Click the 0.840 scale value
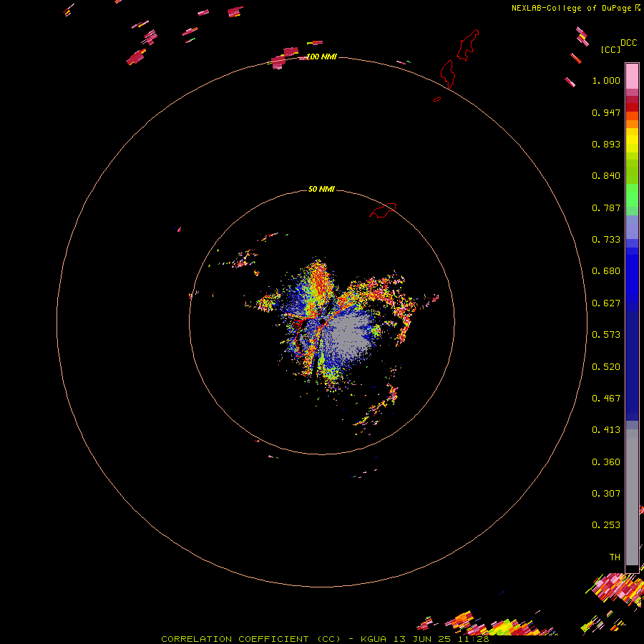This screenshot has width=644, height=644. 606,176
